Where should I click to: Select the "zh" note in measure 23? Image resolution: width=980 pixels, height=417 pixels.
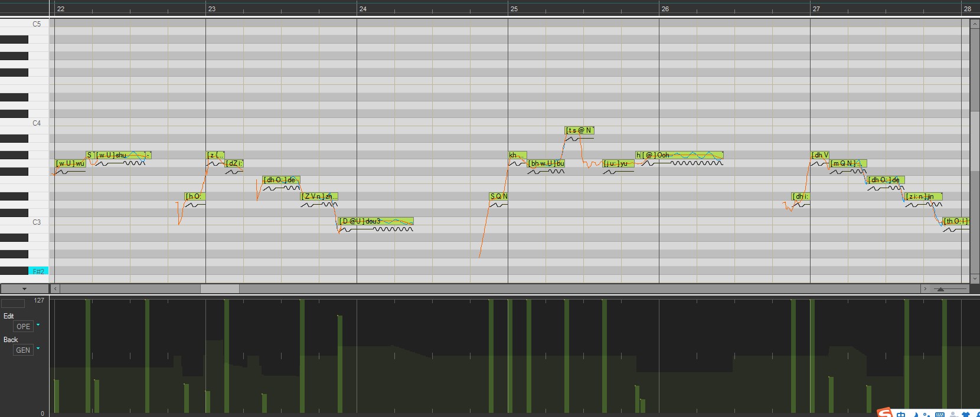point(319,196)
